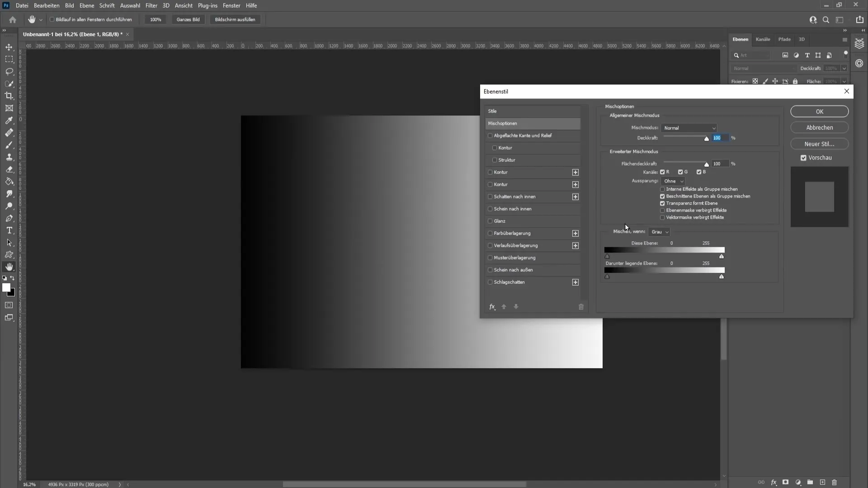Click Neuer Stil... button
The width and height of the screenshot is (868, 488).
pyautogui.click(x=819, y=144)
